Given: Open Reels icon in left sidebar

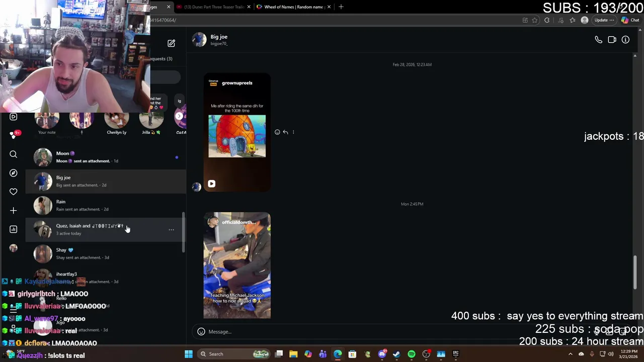Looking at the screenshot, I should 14,117.
